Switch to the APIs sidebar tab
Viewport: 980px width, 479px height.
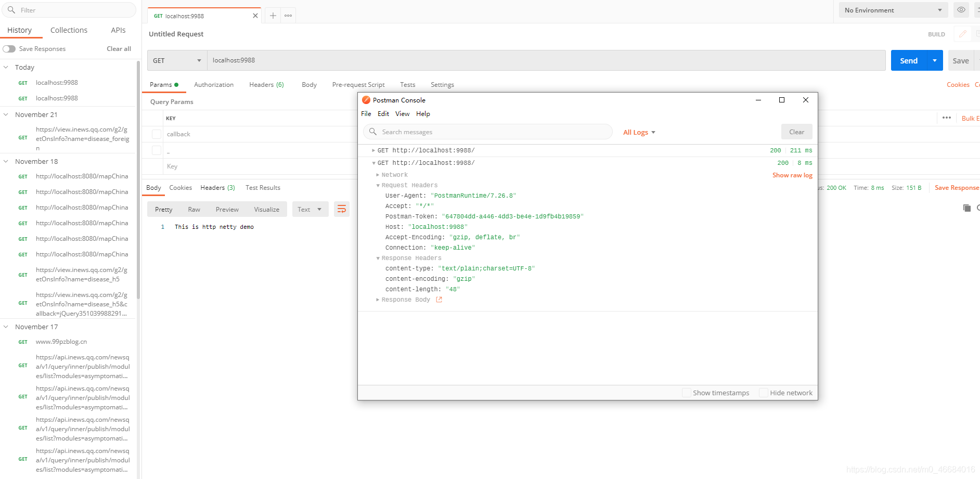pyautogui.click(x=118, y=30)
